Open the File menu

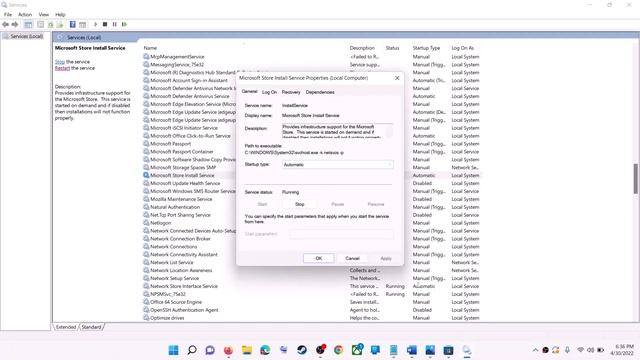[x=8, y=14]
